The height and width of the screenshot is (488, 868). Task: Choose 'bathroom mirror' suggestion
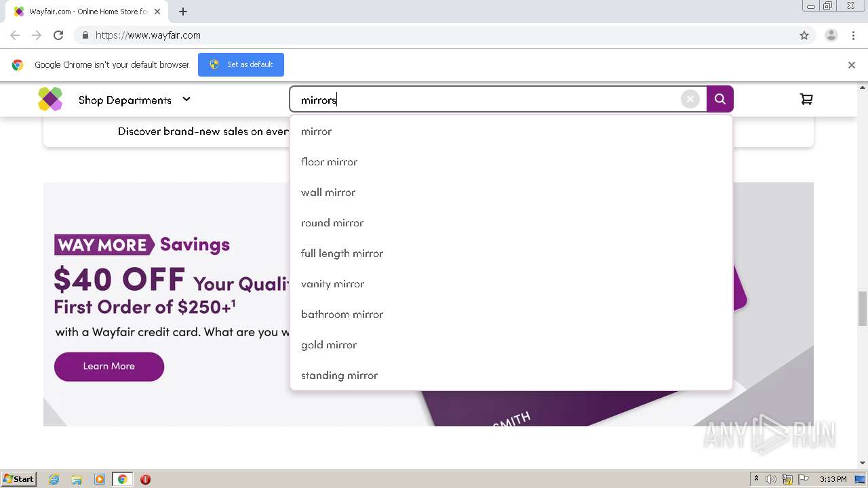click(x=511, y=314)
